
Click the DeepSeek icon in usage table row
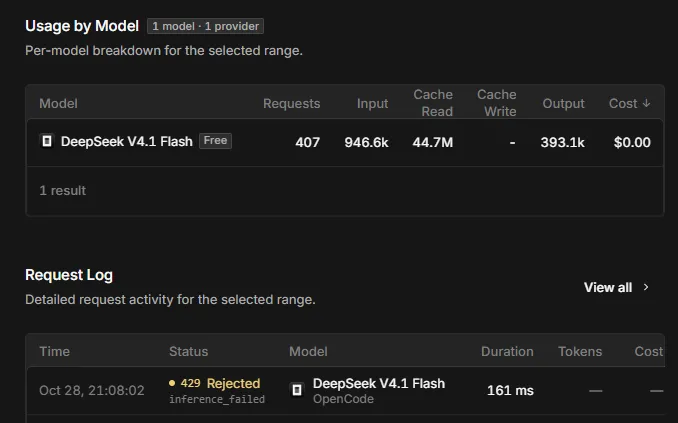point(47,141)
